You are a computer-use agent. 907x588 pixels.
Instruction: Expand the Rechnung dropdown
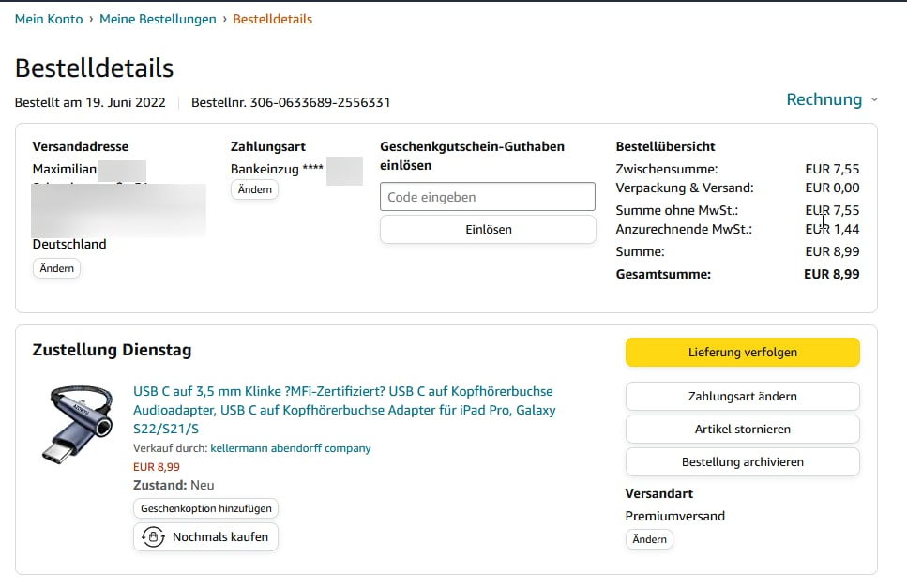pyautogui.click(x=824, y=99)
